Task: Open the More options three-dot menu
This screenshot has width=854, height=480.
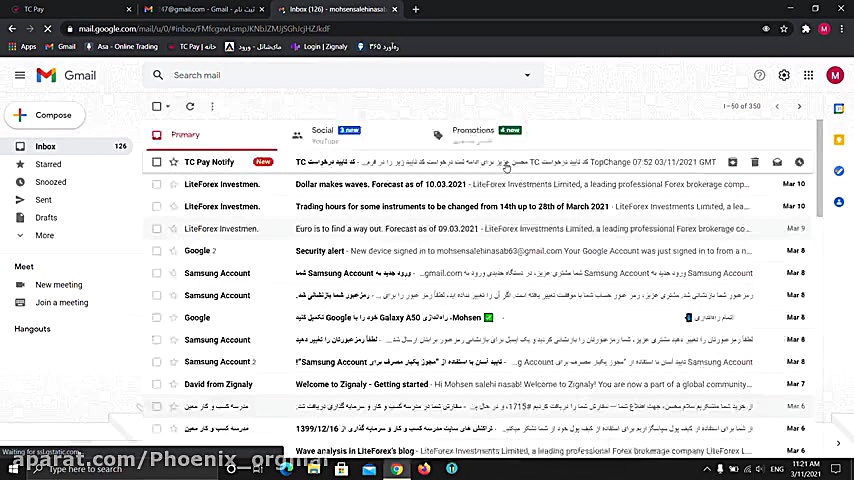Action: point(212,106)
